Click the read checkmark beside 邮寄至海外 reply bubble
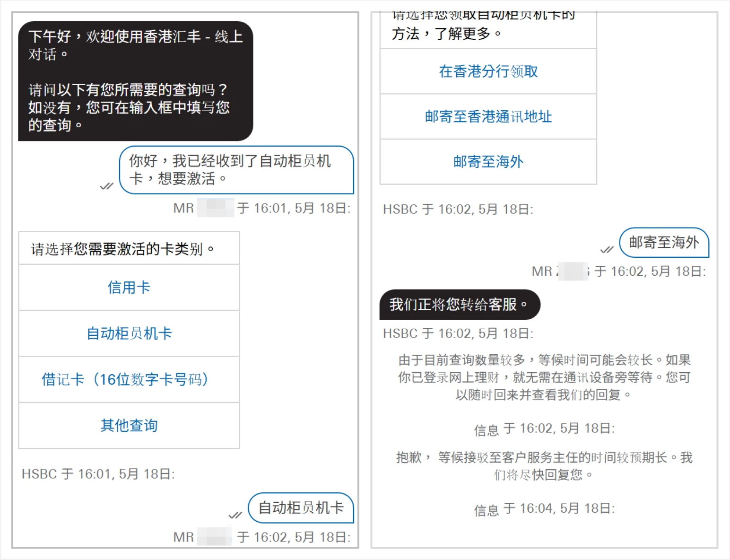Viewport: 730px width, 560px height. [x=607, y=249]
